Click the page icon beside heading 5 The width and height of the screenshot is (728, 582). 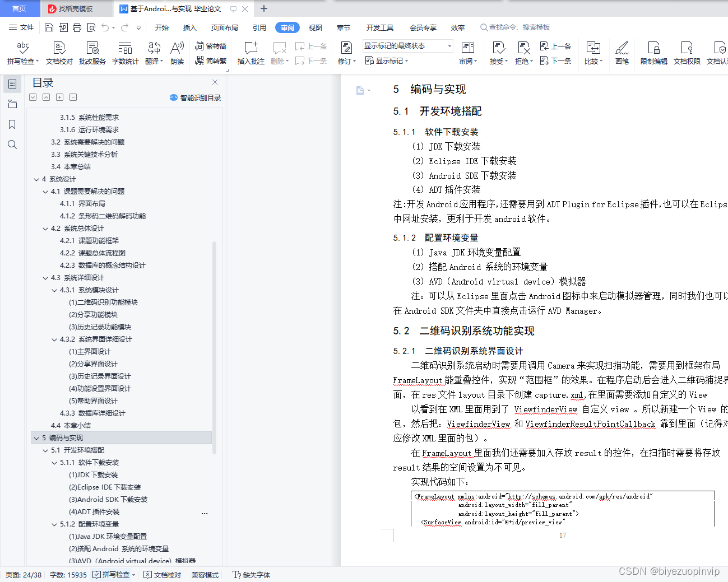(360, 90)
